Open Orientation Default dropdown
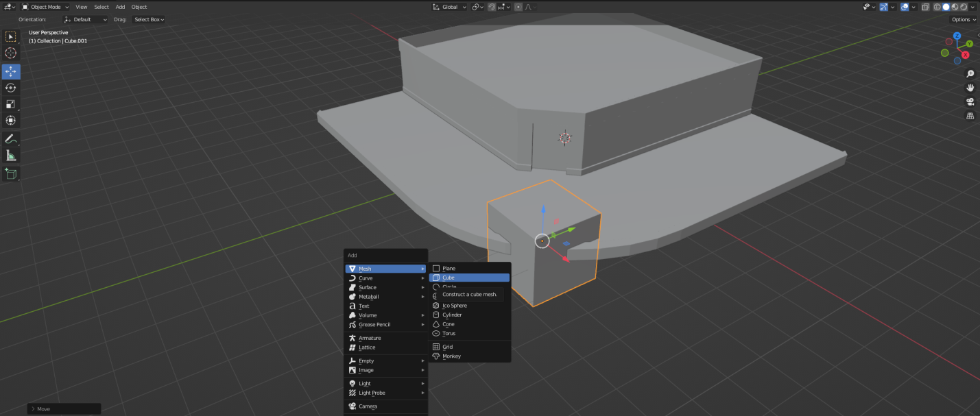This screenshot has height=416, width=980. (86, 19)
